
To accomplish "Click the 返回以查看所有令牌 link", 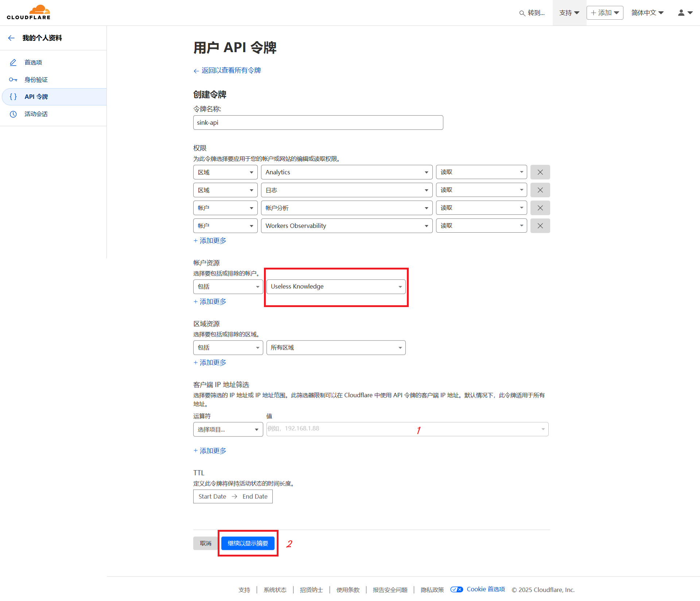I will pyautogui.click(x=230, y=70).
